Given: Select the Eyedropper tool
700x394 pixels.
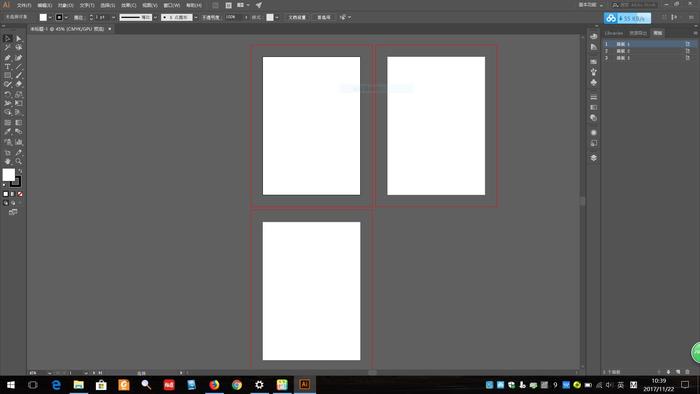Looking at the screenshot, I should point(8,131).
